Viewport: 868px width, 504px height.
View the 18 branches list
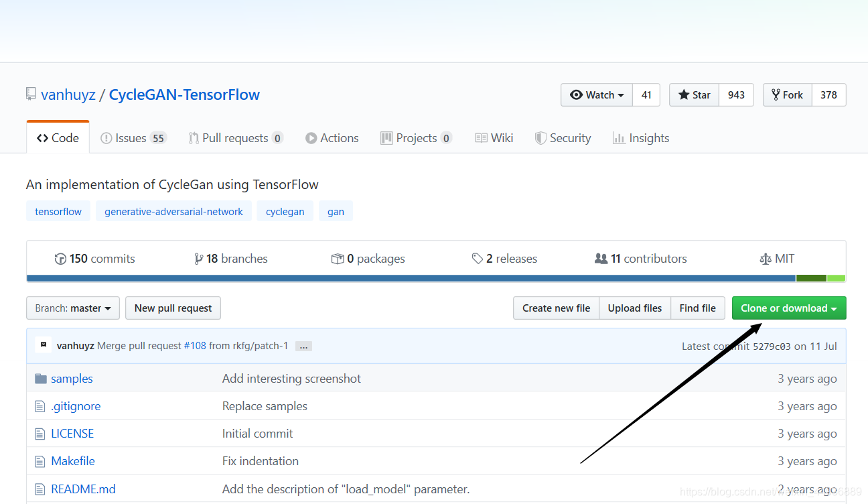tap(231, 259)
